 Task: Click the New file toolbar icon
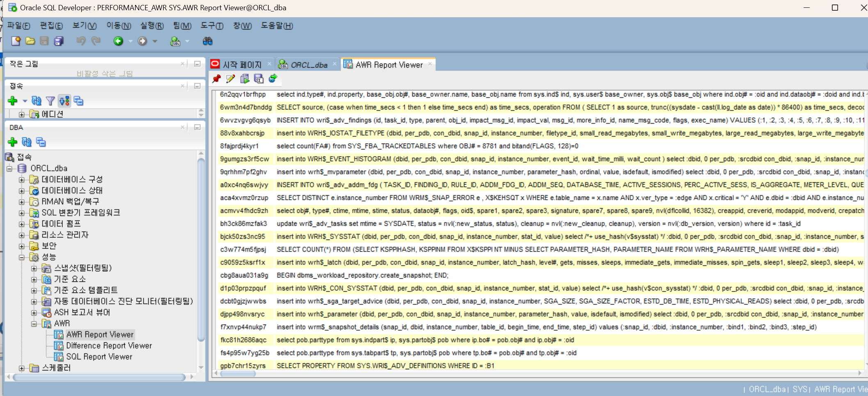[16, 41]
